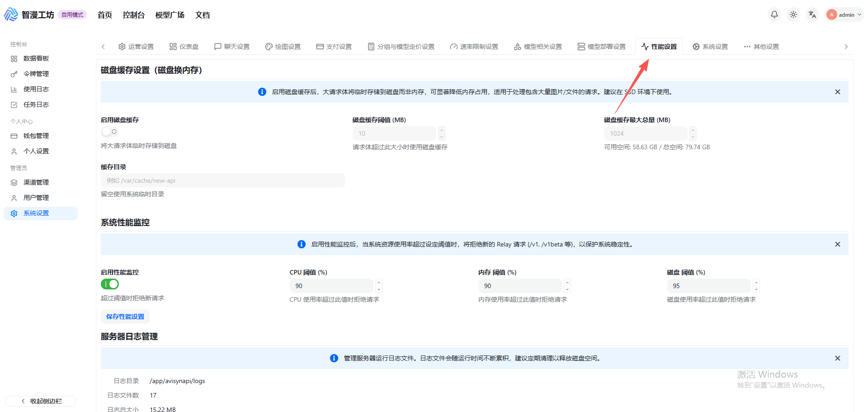This screenshot has height=412, width=868.
Task: Open 钱包管理 in the sidebar
Action: [x=41, y=136]
